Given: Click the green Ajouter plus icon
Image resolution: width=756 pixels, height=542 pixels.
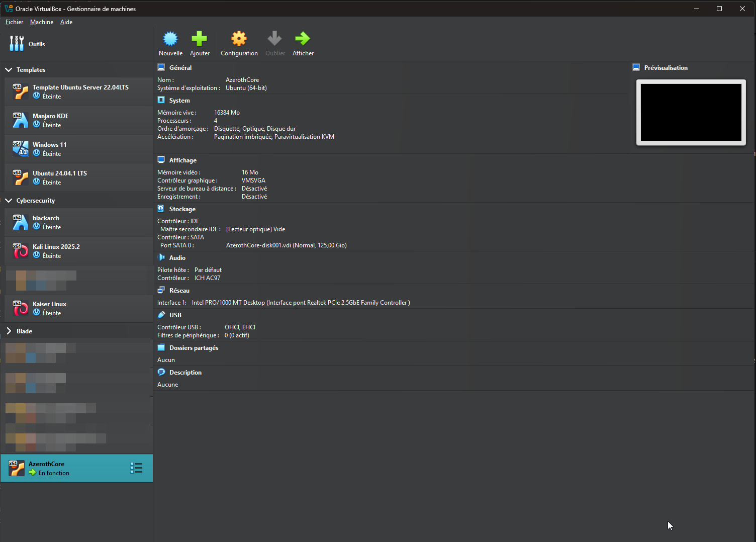Looking at the screenshot, I should click(199, 39).
